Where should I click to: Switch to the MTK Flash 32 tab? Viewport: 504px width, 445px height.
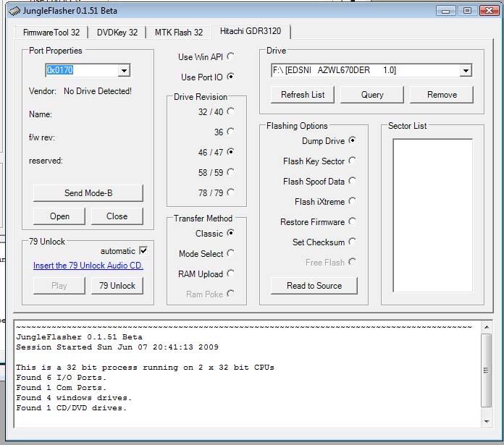click(x=178, y=33)
